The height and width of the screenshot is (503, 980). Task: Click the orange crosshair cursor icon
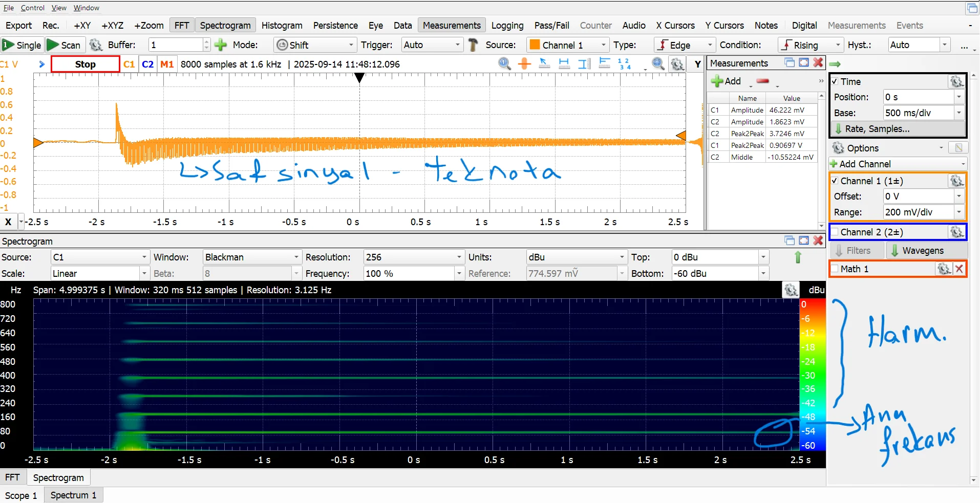(524, 63)
